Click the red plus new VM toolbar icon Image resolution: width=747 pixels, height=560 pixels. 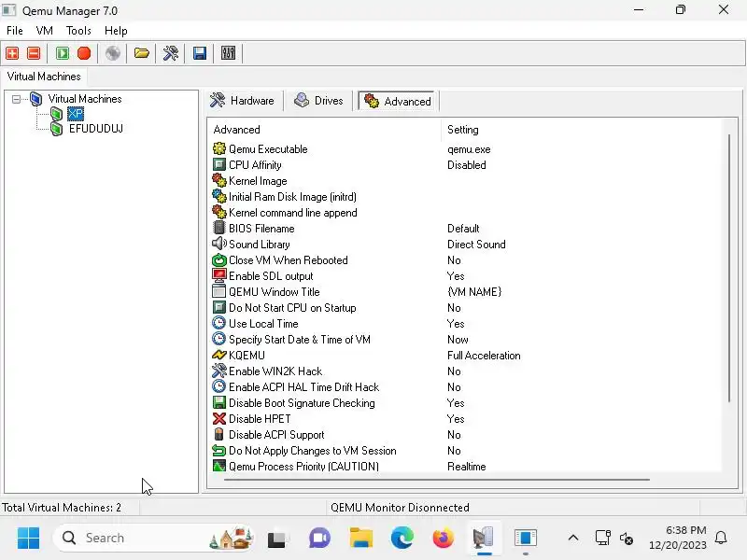[12, 53]
